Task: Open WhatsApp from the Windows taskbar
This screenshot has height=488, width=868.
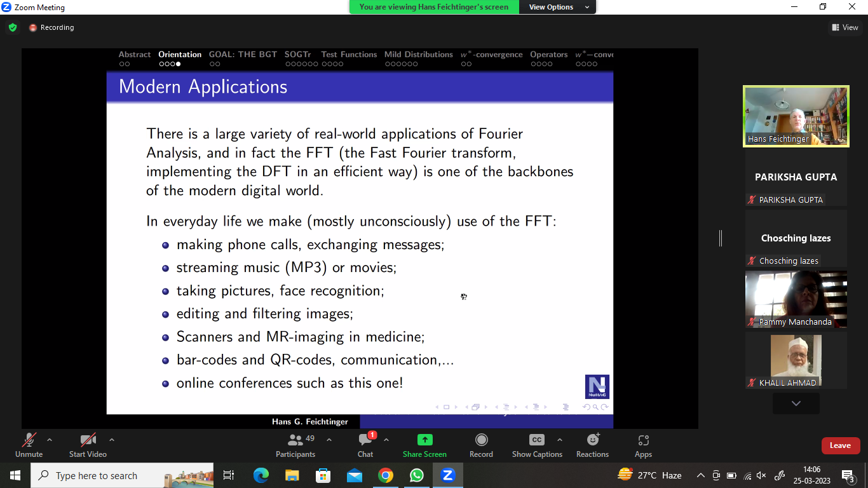Action: point(416,475)
